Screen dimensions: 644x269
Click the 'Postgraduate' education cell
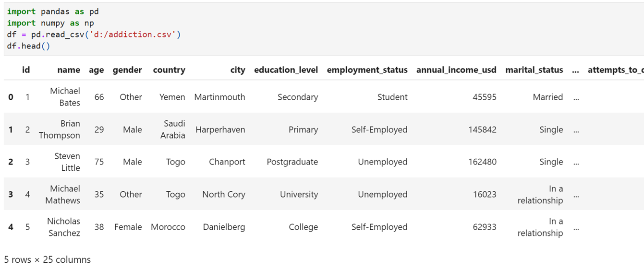tap(292, 162)
